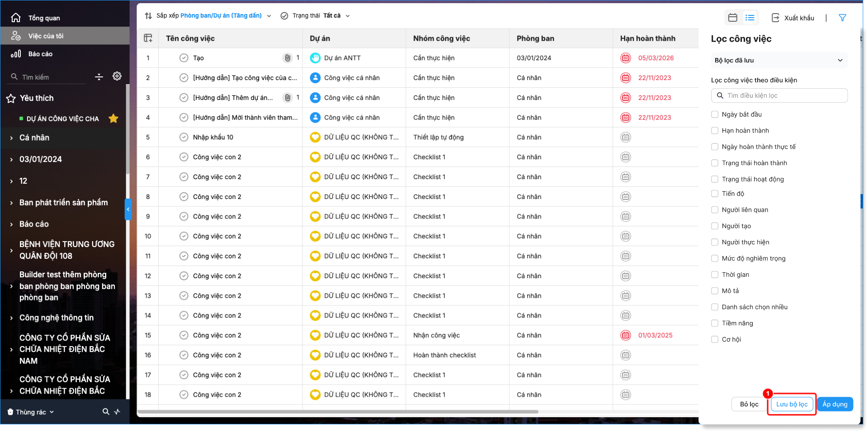Image resolution: width=868 pixels, height=432 pixels.
Task: Set deadline icon on Nhập khẩu 10 row
Action: click(626, 137)
